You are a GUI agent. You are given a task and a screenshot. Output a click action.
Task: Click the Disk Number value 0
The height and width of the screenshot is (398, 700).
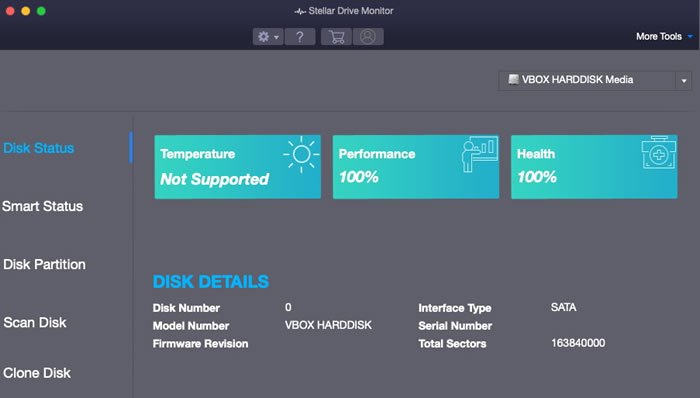(288, 307)
